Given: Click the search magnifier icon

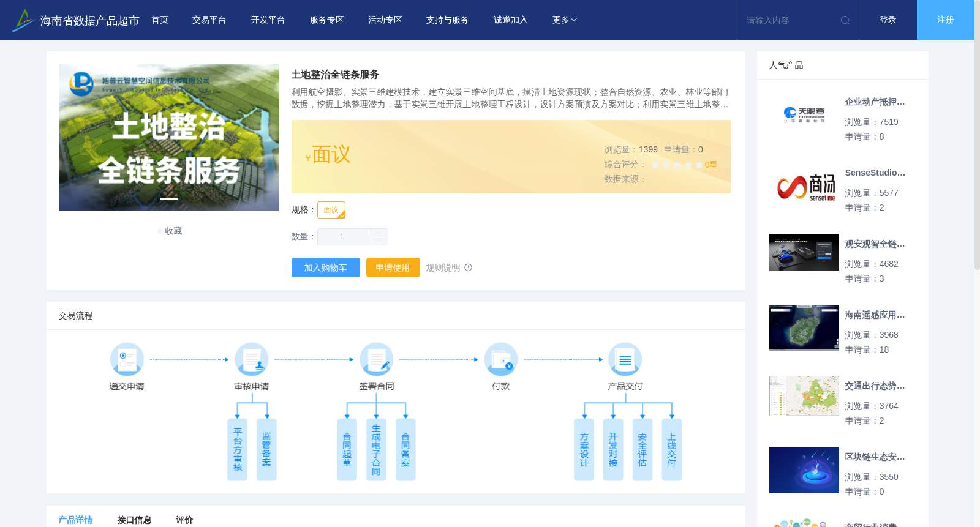Looking at the screenshot, I should 845,20.
